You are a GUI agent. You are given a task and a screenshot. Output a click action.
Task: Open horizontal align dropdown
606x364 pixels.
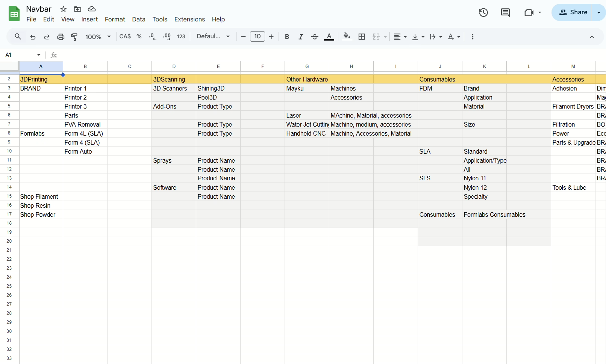click(400, 37)
